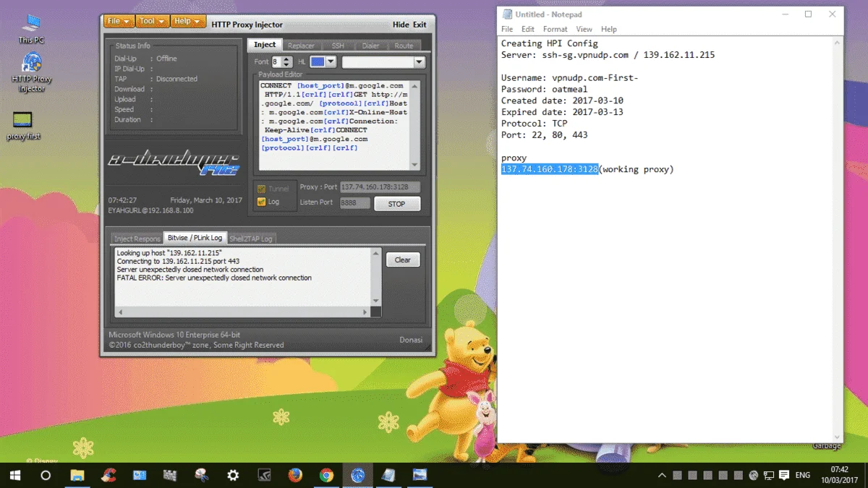This screenshot has height=488, width=868.
Task: Open the File dropdown in HTTP Proxy Injector
Action: [x=119, y=22]
